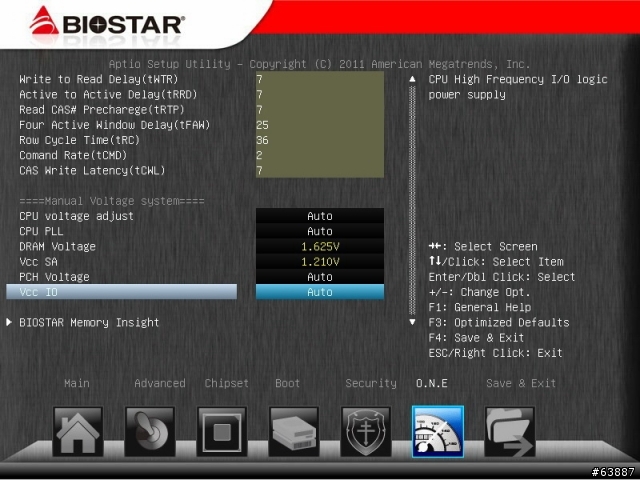Switch to the Advanced tab label

tap(160, 383)
